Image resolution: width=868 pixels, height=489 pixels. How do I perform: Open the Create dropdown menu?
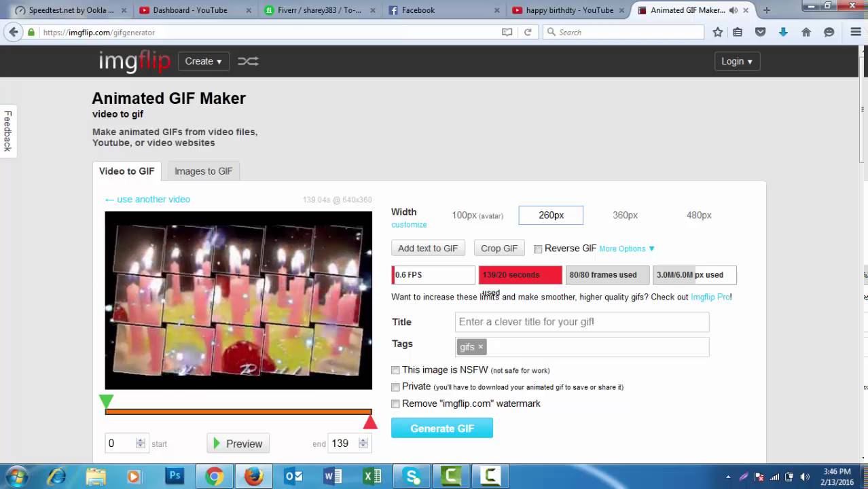click(x=204, y=61)
